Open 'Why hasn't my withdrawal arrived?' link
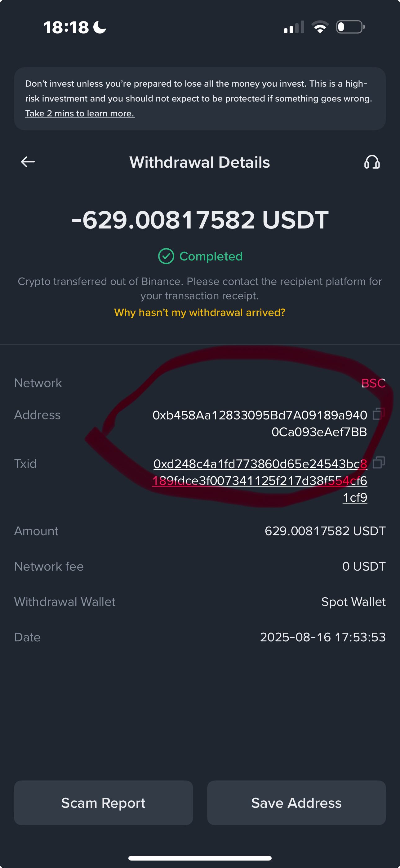Screen dimensions: 400x868 [200, 312]
